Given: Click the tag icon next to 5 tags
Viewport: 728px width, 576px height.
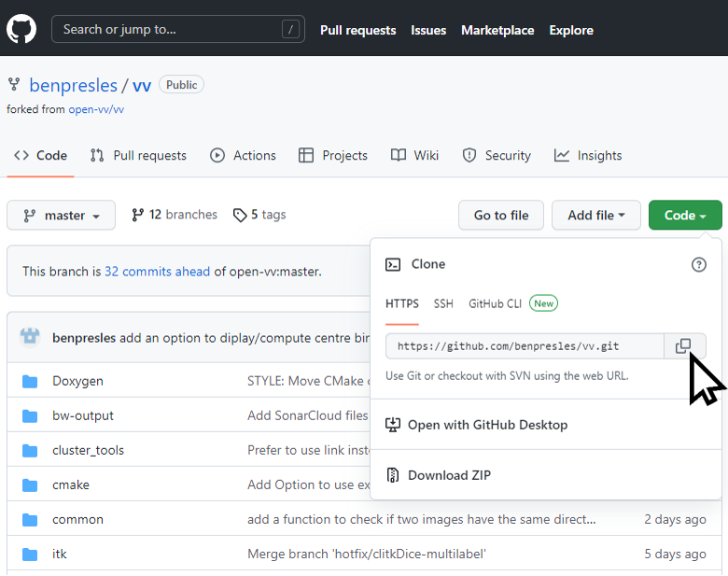Looking at the screenshot, I should click(x=240, y=215).
